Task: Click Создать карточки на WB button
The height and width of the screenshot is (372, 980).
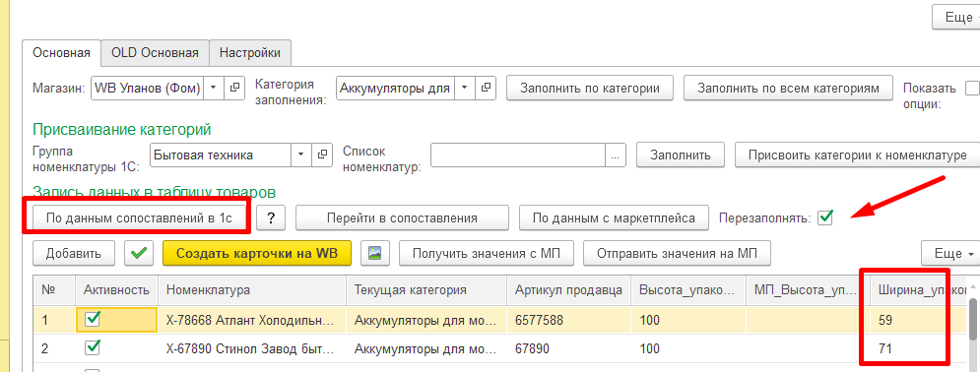Action: [x=257, y=253]
